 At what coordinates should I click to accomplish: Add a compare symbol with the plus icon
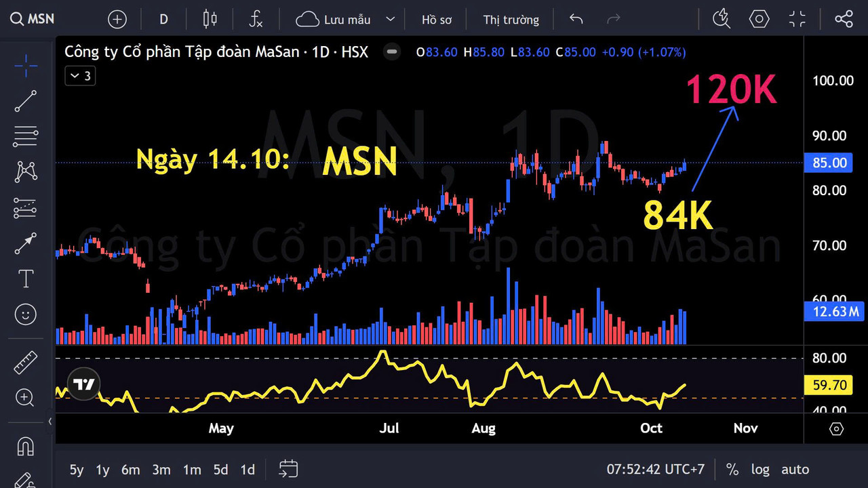click(117, 19)
